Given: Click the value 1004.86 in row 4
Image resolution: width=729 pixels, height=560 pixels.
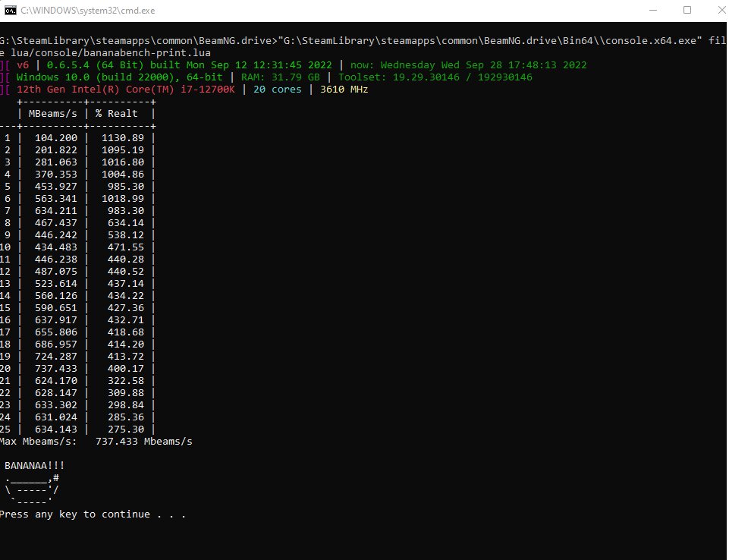Looking at the screenshot, I should pyautogui.click(x=123, y=174).
